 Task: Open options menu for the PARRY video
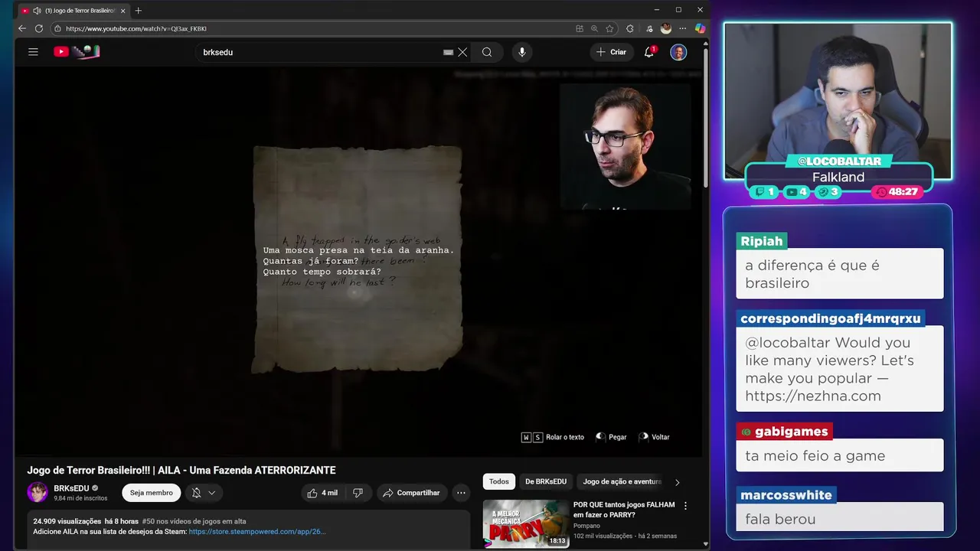685,506
